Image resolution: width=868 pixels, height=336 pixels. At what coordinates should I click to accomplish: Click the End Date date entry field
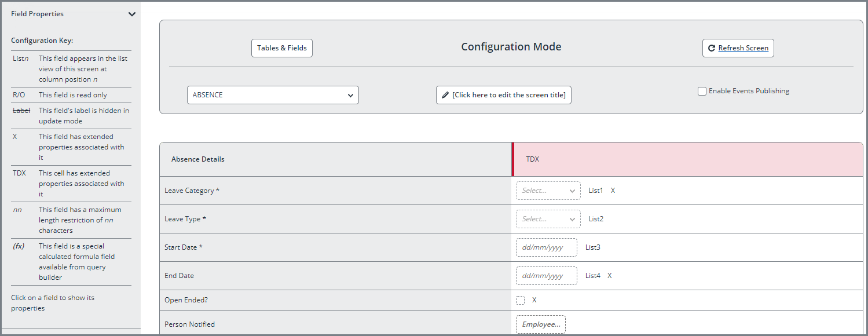point(545,275)
